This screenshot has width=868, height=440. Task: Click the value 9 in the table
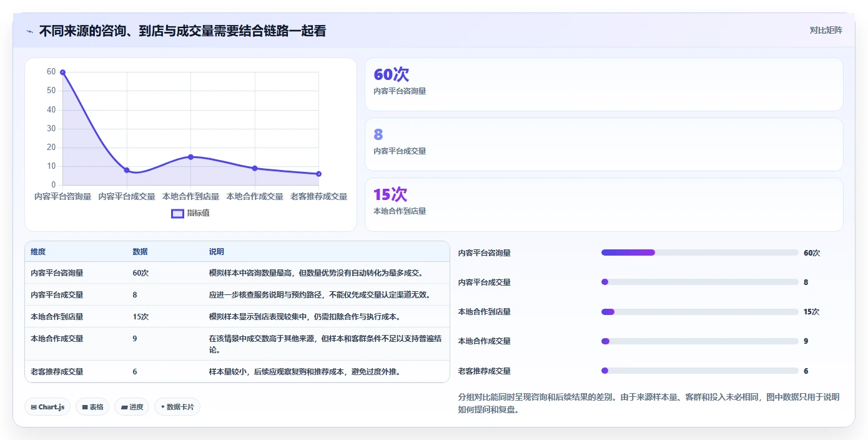tap(135, 339)
